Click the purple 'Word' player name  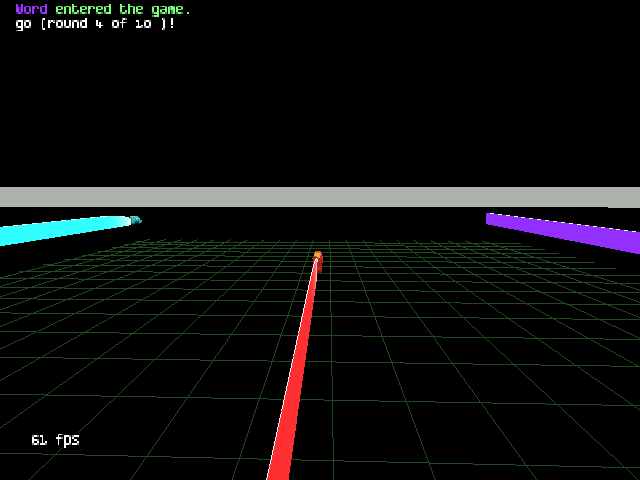[31, 9]
